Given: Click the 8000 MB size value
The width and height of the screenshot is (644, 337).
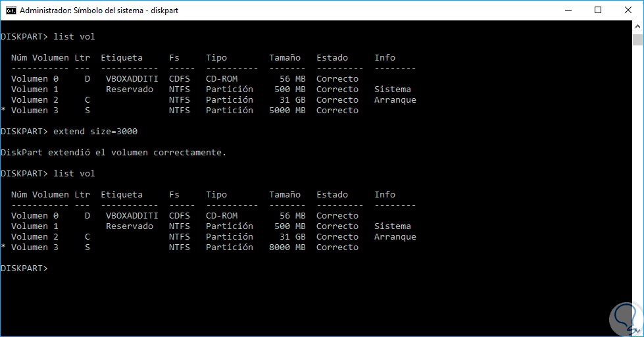Looking at the screenshot, I should (x=287, y=247).
